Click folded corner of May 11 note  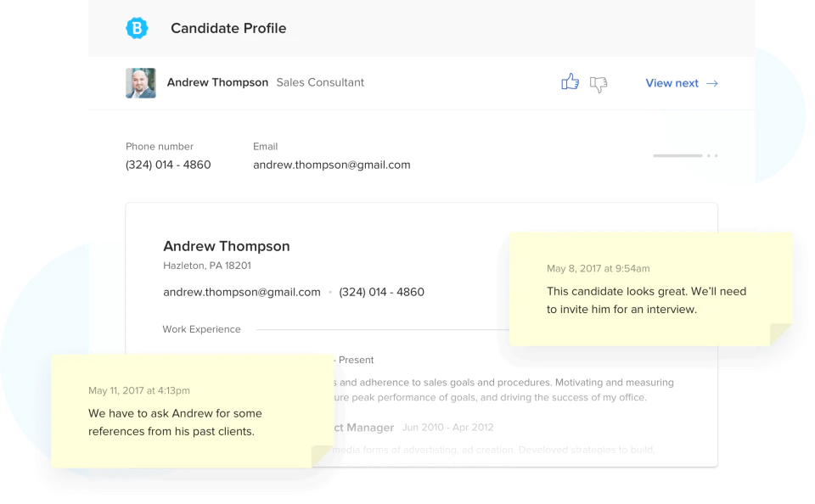(x=323, y=456)
